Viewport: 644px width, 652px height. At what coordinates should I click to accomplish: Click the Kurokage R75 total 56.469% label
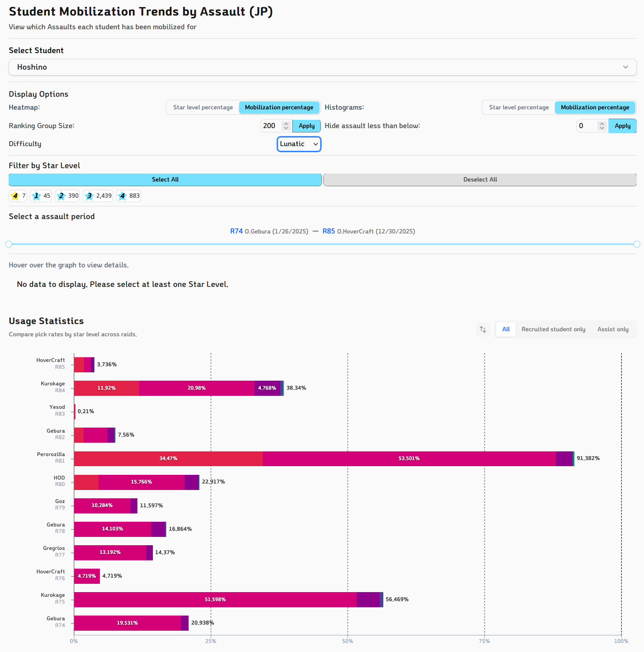pos(397,599)
